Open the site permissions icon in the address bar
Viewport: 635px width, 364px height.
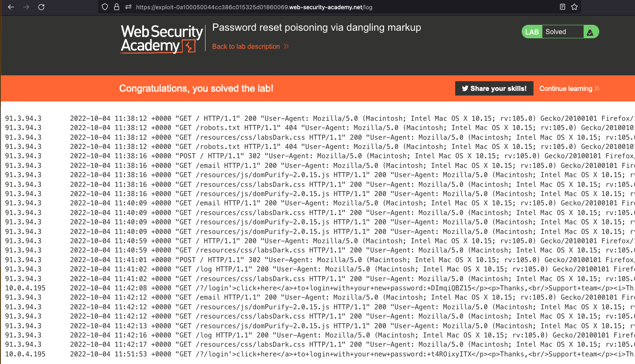tap(128, 7)
